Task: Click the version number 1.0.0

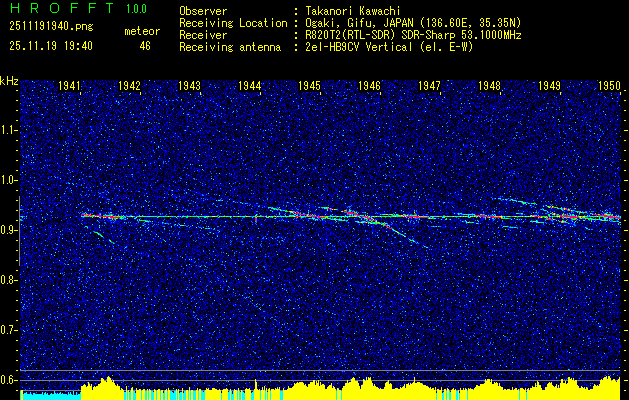Action: [x=136, y=8]
